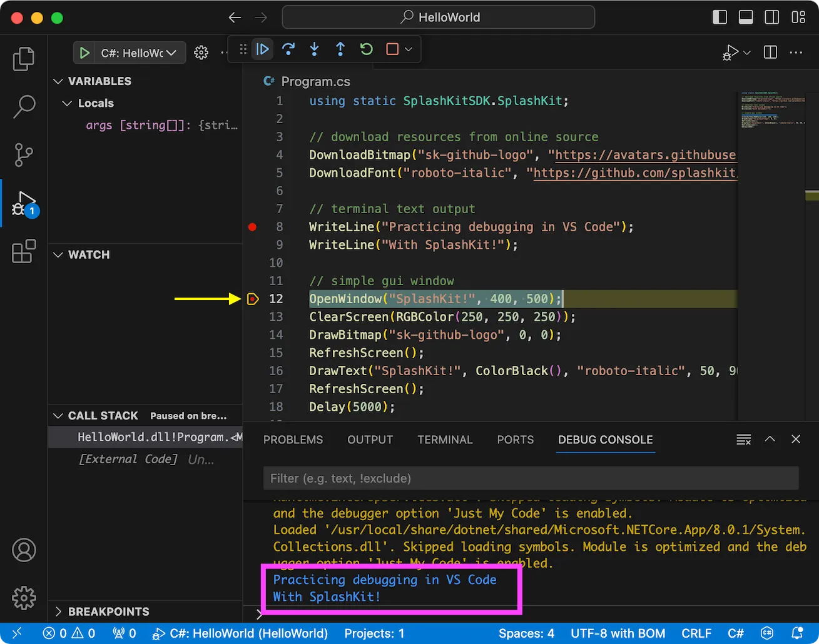Show forwarded ports count in status bar
Viewport: 819px width, 644px height.
(x=124, y=633)
